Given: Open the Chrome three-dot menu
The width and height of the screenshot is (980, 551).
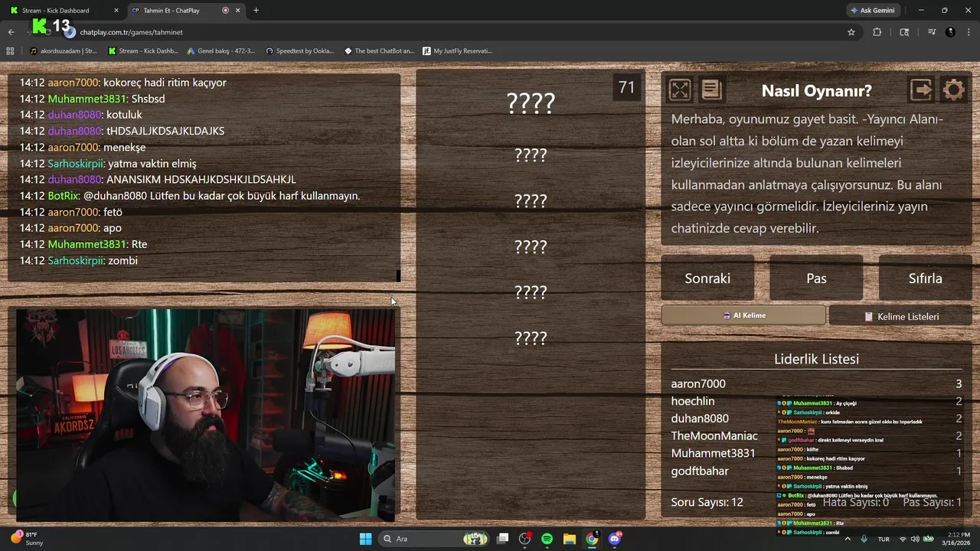Looking at the screenshot, I should (969, 32).
